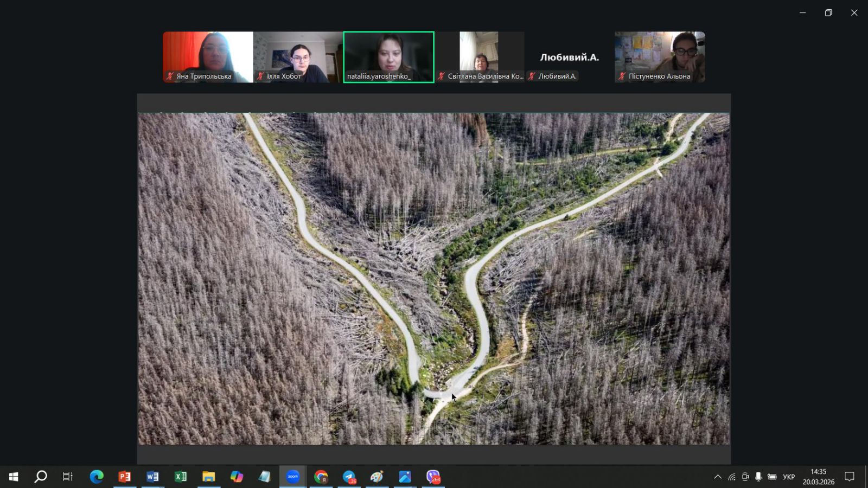Expand hidden system tray icons
The image size is (868, 488).
(718, 477)
